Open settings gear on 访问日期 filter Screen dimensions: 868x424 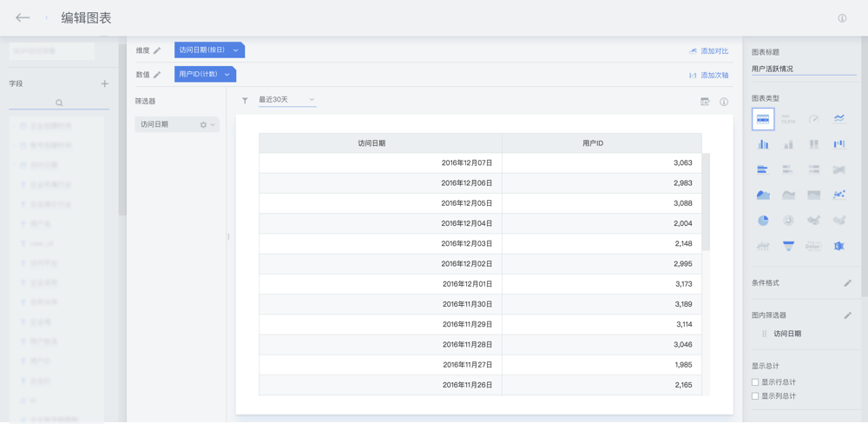click(203, 125)
